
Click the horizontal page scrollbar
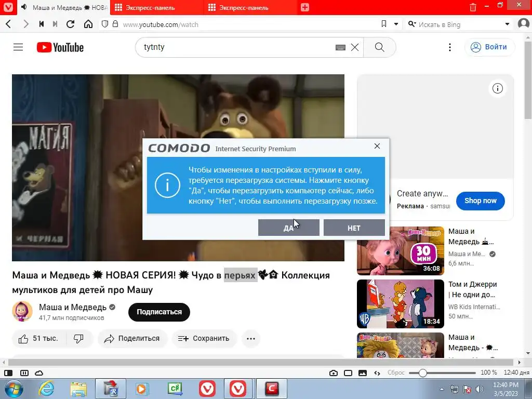[261, 362]
